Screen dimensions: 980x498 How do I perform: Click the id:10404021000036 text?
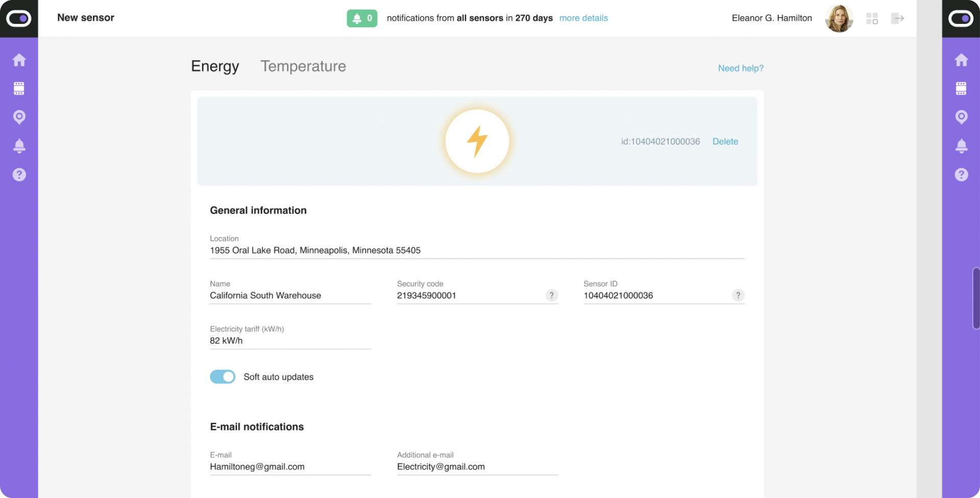point(660,141)
